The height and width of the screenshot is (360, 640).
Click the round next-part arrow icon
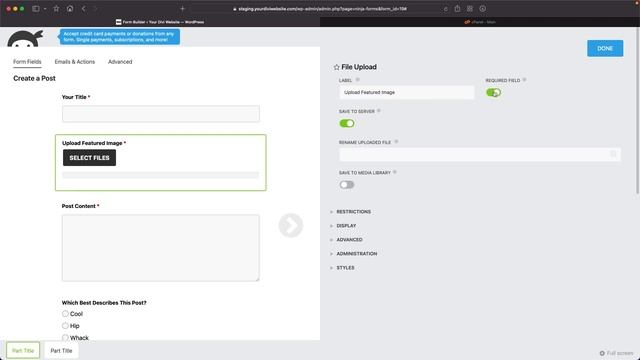point(291,225)
